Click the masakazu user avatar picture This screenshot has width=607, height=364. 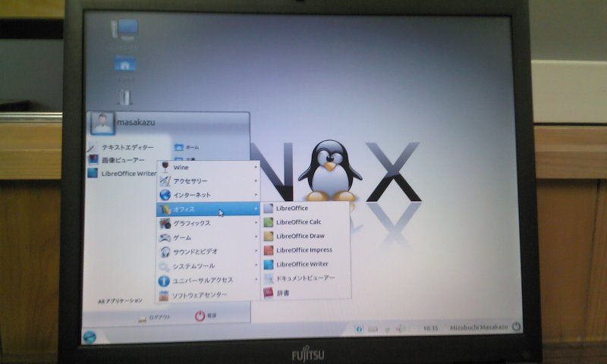coord(102,123)
